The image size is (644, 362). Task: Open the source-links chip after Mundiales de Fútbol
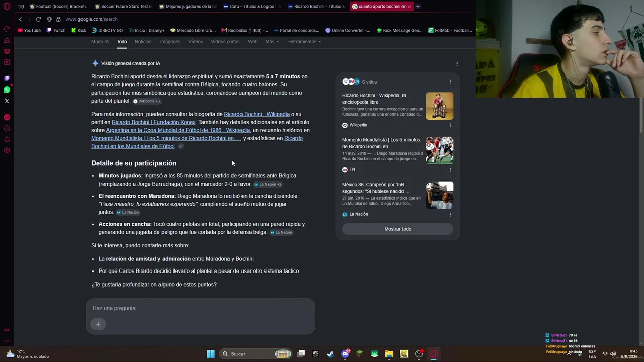click(x=181, y=146)
